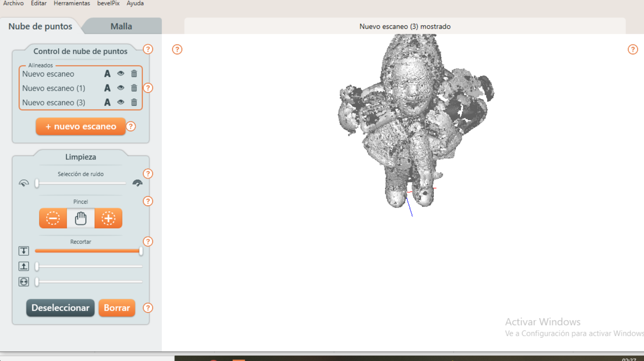The image size is (644, 361).
Task: Open the Archivo menu
Action: tap(13, 3)
